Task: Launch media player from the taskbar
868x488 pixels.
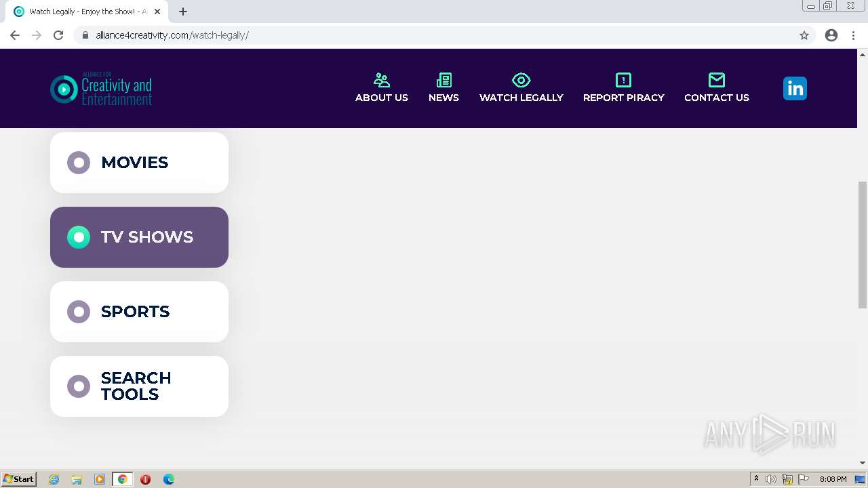Action: click(100, 479)
